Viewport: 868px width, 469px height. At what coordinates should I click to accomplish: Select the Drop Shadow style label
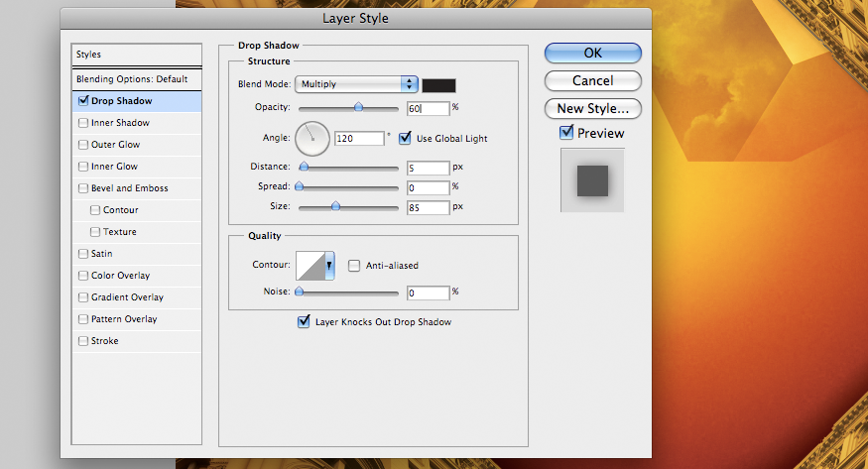(122, 101)
